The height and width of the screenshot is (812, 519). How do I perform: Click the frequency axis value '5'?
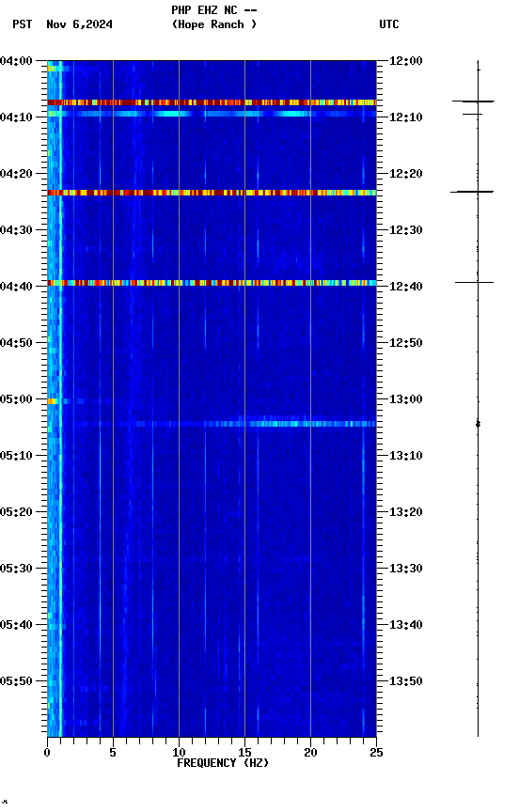tap(113, 753)
